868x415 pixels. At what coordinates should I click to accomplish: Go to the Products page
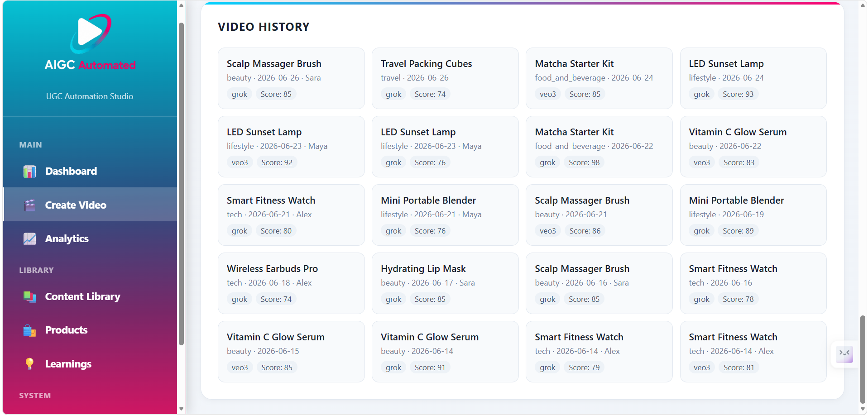[90, 330]
